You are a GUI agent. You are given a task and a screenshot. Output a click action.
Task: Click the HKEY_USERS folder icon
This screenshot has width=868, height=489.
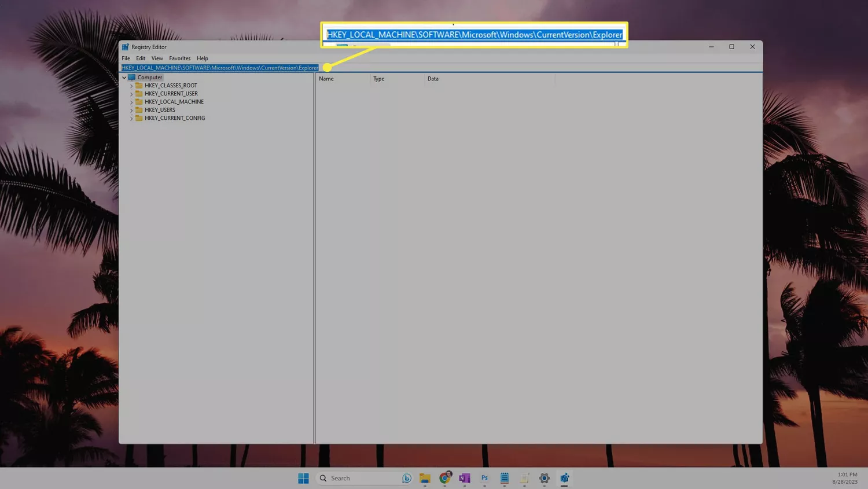tap(139, 110)
